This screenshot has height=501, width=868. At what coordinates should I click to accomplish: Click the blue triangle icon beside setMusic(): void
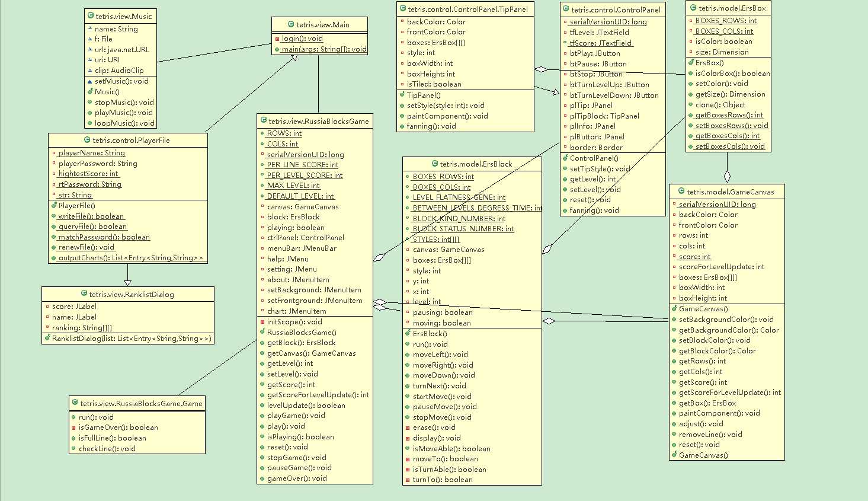(x=90, y=81)
